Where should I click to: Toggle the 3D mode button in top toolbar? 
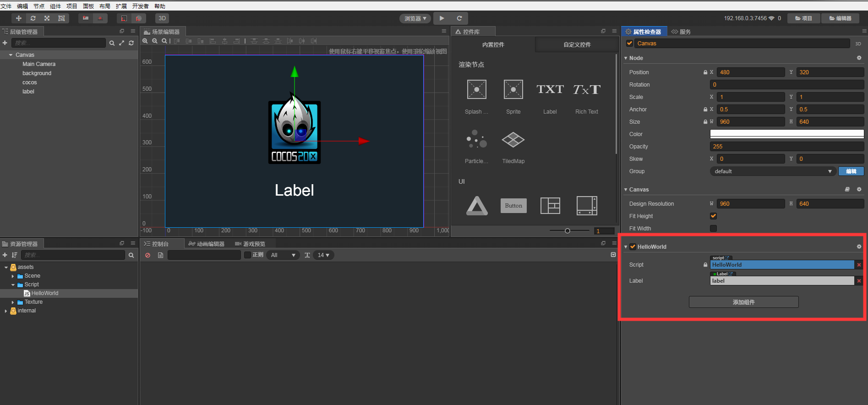pos(162,18)
